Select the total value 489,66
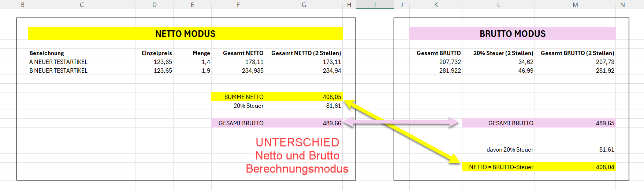The width and height of the screenshot is (644, 190). [304, 123]
